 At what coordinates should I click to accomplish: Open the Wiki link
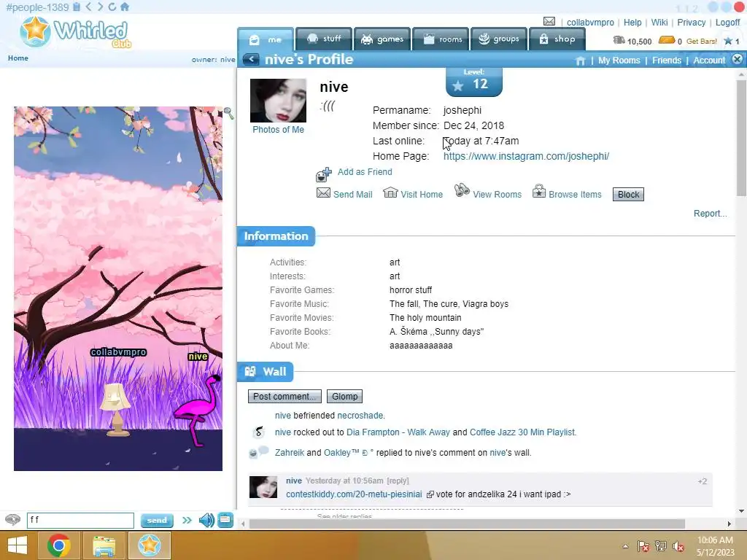click(659, 23)
